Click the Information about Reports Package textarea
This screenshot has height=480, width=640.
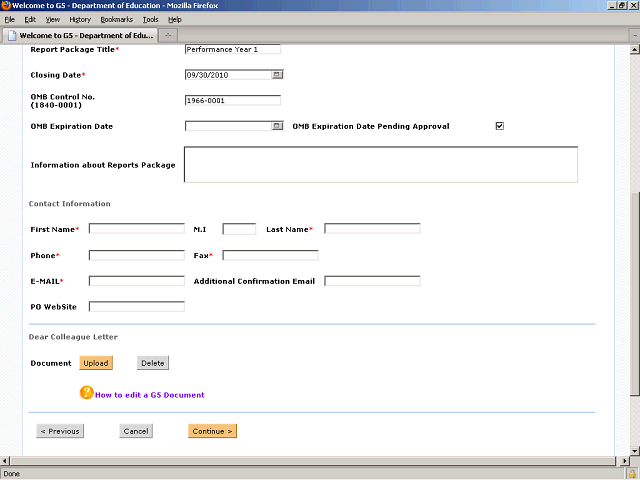pos(381,164)
